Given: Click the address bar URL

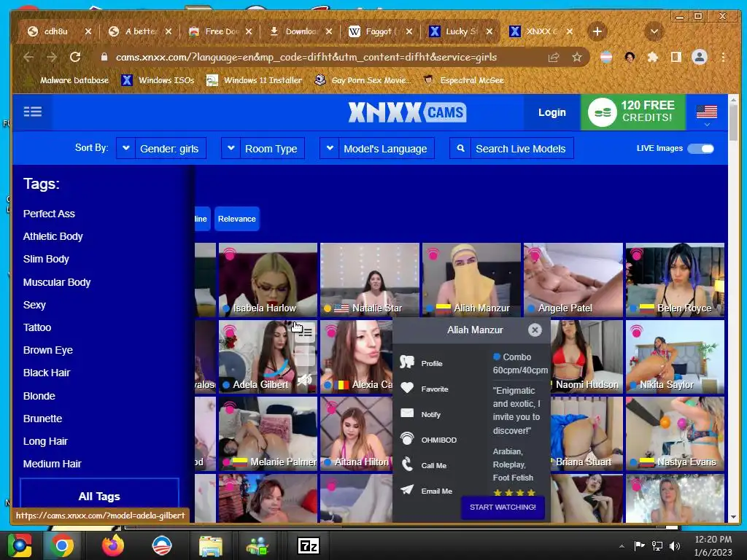Looking at the screenshot, I should click(x=306, y=57).
